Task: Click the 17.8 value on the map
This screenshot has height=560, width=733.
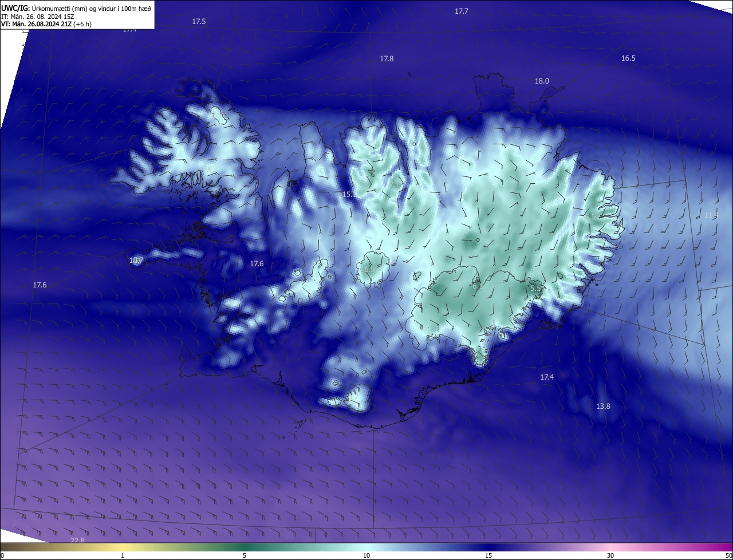Action: [387, 59]
